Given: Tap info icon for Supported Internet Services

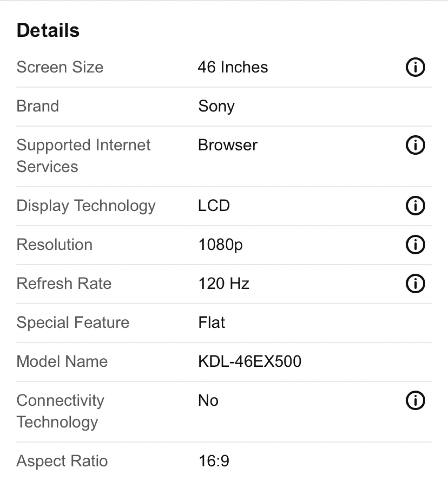Looking at the screenshot, I should 415,145.
